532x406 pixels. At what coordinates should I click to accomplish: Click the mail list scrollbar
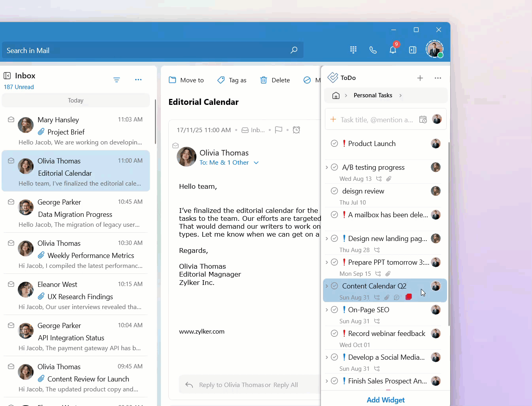point(155,121)
